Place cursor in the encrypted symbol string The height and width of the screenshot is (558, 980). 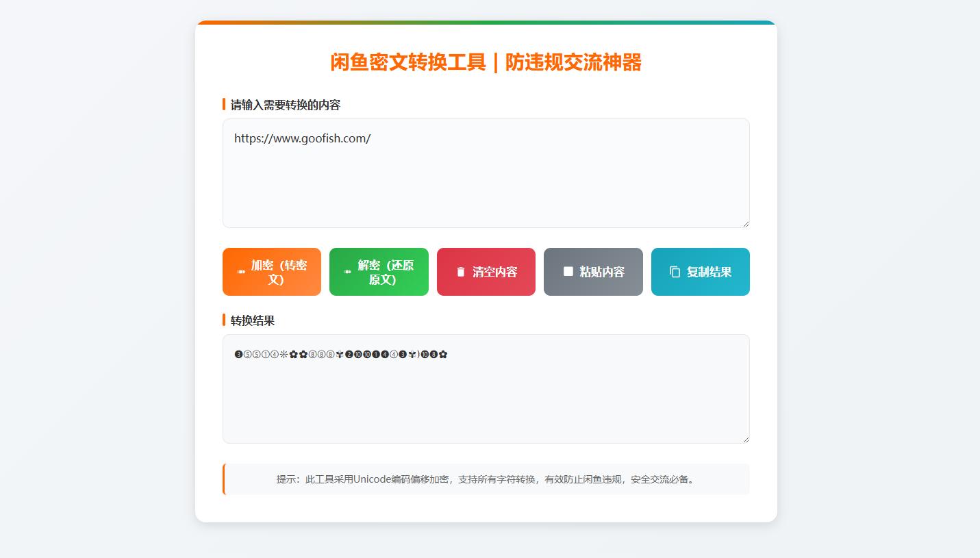tap(340, 354)
